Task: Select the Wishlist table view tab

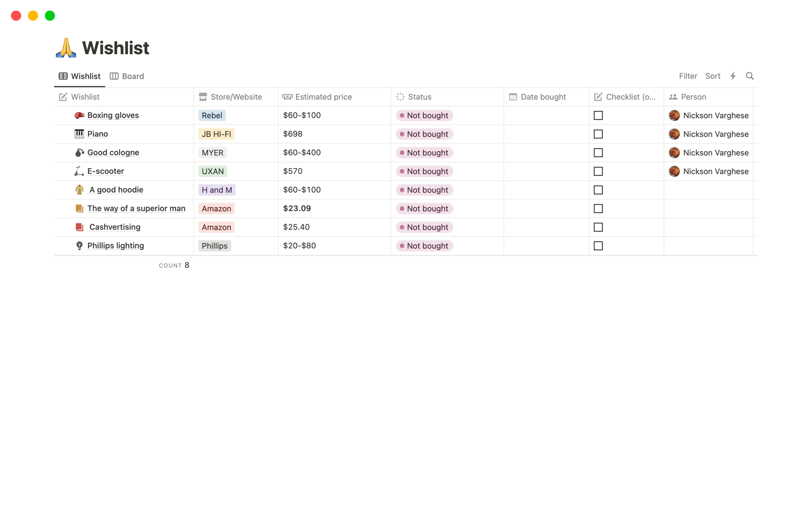Action: [80, 76]
